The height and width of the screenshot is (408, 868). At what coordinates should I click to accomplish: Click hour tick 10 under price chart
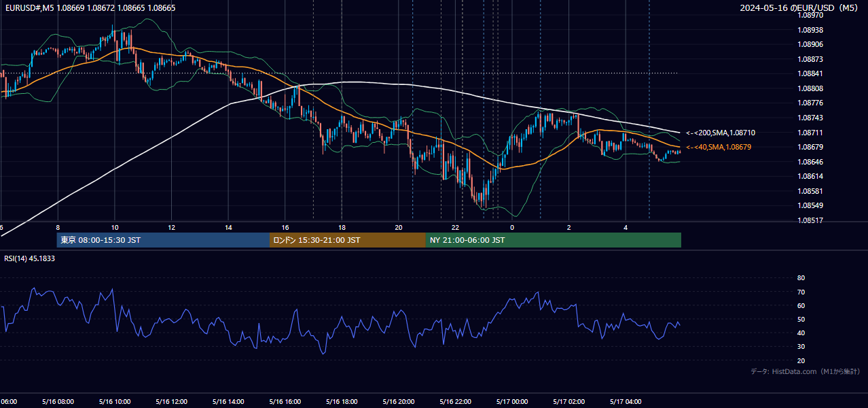pos(115,227)
